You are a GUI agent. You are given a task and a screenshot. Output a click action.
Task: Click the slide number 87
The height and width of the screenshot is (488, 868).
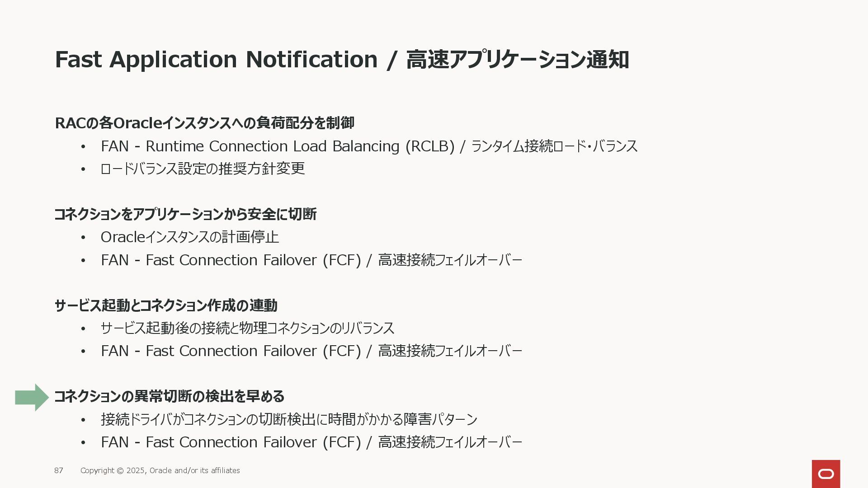59,470
